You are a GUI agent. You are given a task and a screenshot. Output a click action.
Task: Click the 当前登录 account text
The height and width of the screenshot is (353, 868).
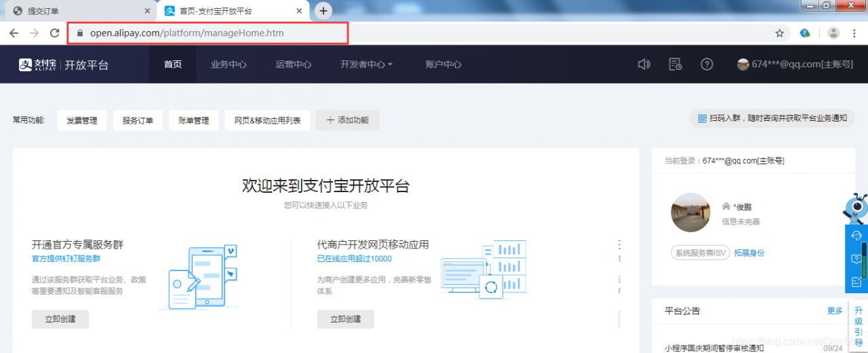click(724, 161)
